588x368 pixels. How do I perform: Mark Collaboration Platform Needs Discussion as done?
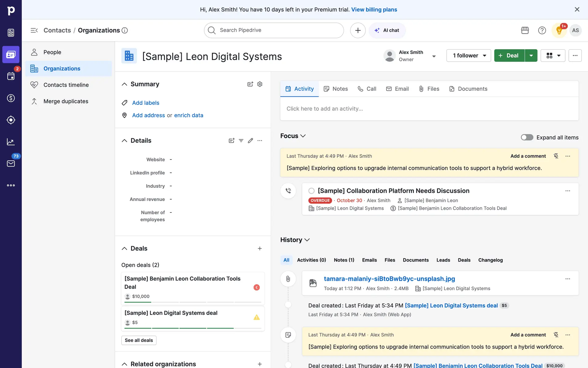coord(311,191)
